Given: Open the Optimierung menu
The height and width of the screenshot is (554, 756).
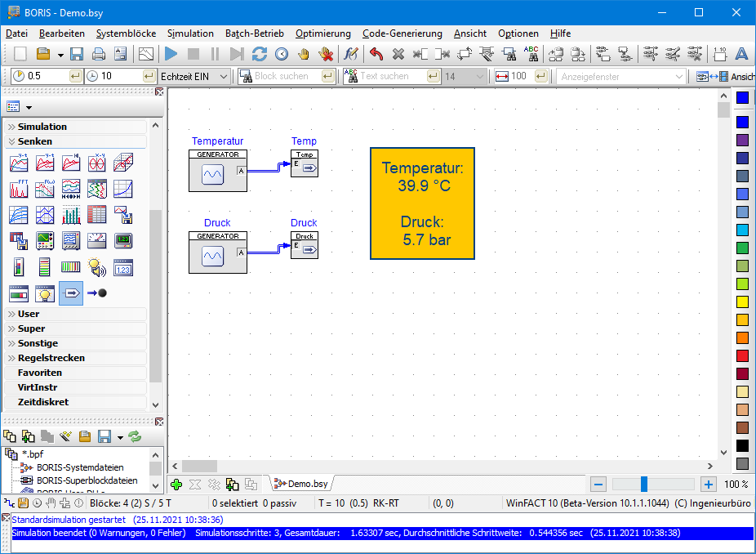Looking at the screenshot, I should click(323, 34).
